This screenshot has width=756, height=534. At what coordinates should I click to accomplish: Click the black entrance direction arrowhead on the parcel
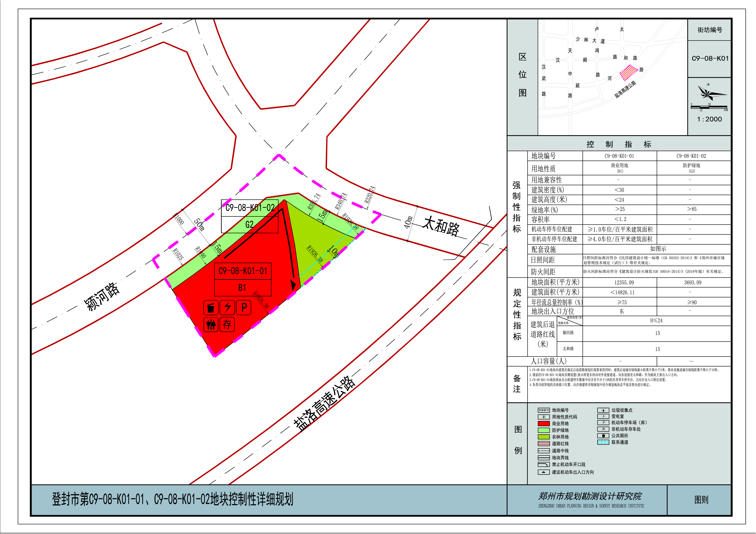coord(293,285)
